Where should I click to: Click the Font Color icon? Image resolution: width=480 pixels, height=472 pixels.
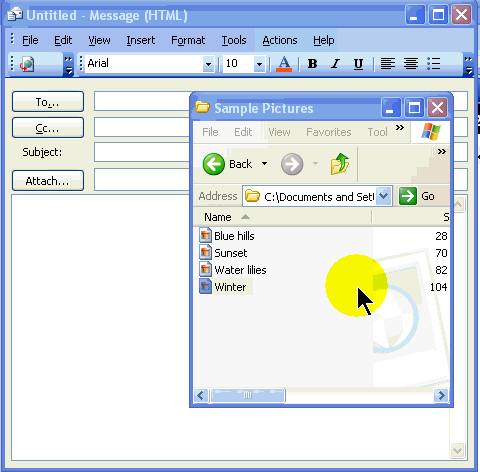pos(284,63)
